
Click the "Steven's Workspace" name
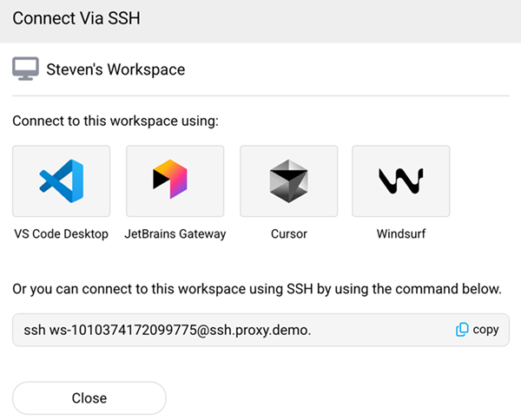pos(115,69)
